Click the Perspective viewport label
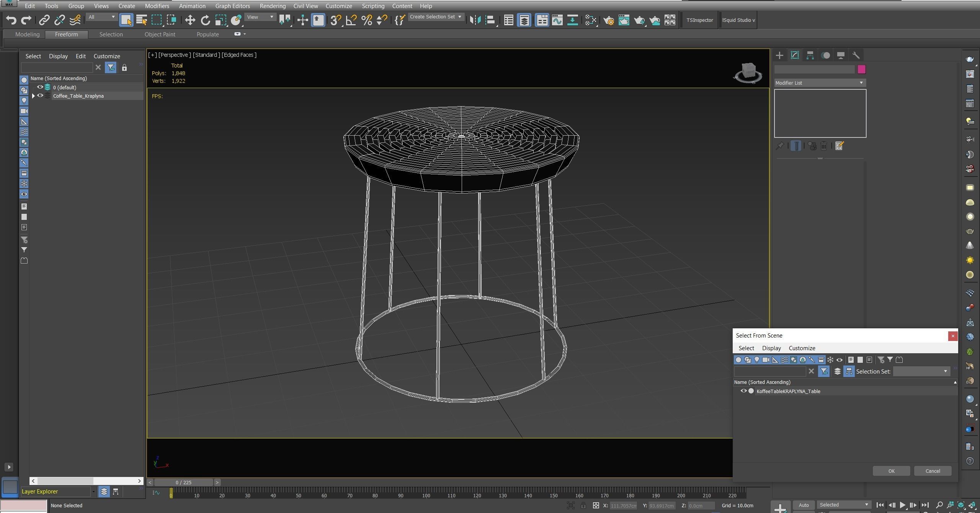 pos(175,55)
